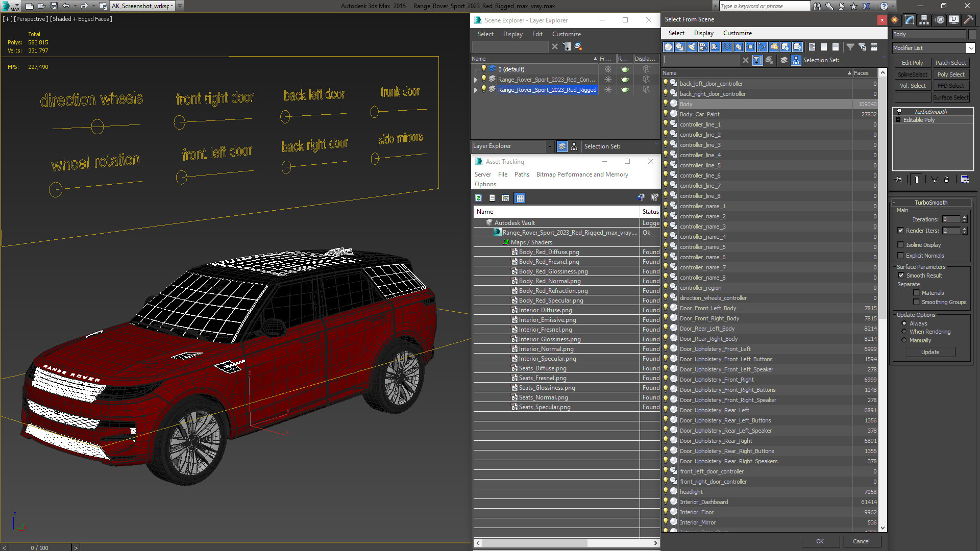This screenshot has width=980, height=551.
Task: Open the Display command panel tab
Action: (953, 20)
